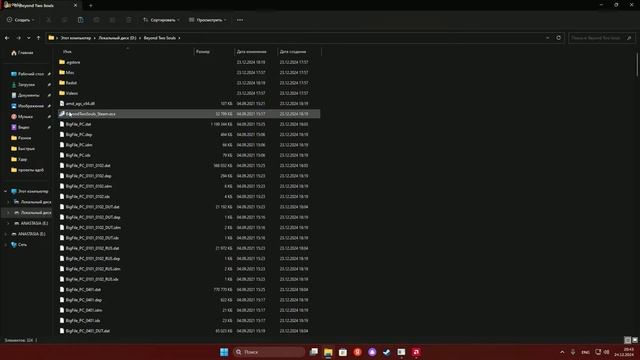Open the purple round taskbar app

tap(372, 352)
